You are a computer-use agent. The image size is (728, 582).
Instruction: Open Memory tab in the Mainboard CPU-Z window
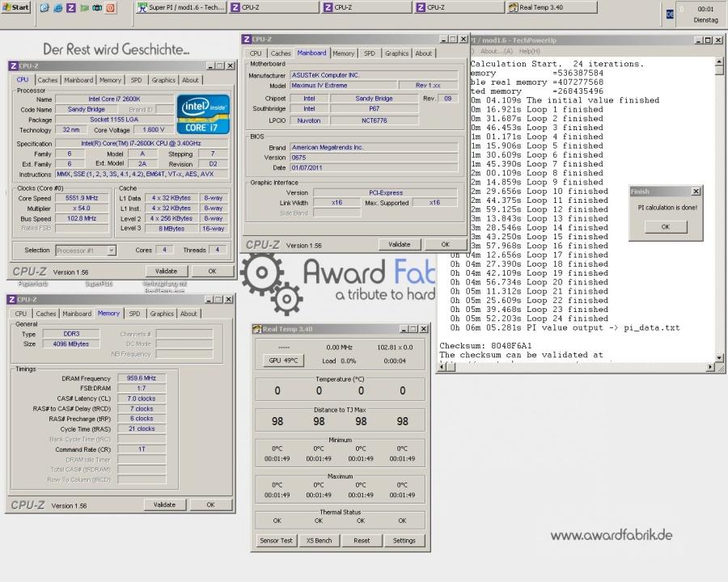coord(343,53)
